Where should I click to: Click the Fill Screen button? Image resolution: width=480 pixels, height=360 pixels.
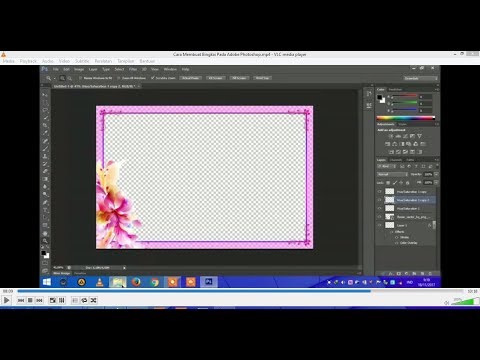pos(239,78)
